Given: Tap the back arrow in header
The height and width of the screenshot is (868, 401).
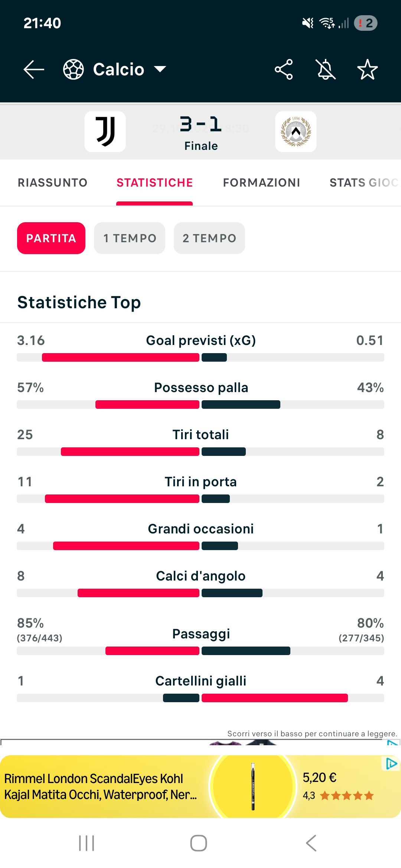Looking at the screenshot, I should point(34,69).
